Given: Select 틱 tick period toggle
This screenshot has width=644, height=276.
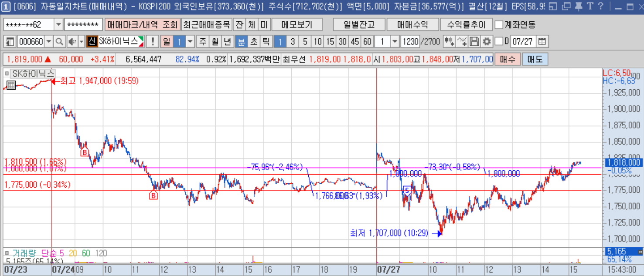Looking at the screenshot, I should (x=266, y=42).
